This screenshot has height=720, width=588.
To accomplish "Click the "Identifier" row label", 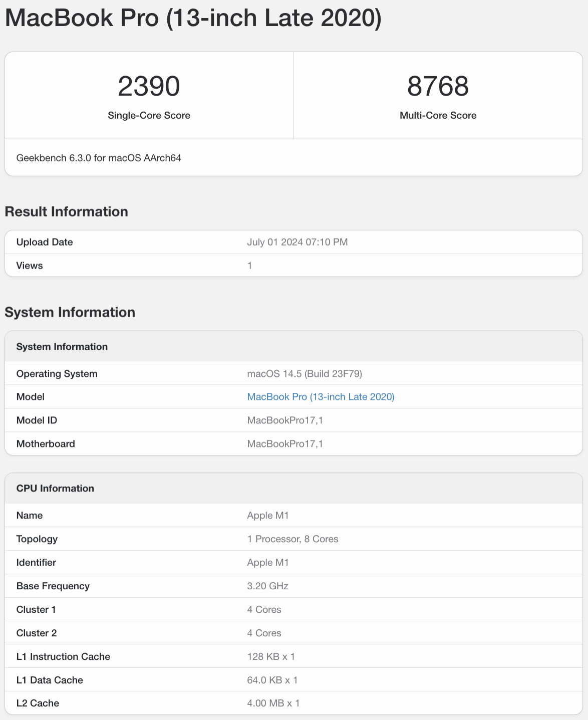I will [36, 563].
